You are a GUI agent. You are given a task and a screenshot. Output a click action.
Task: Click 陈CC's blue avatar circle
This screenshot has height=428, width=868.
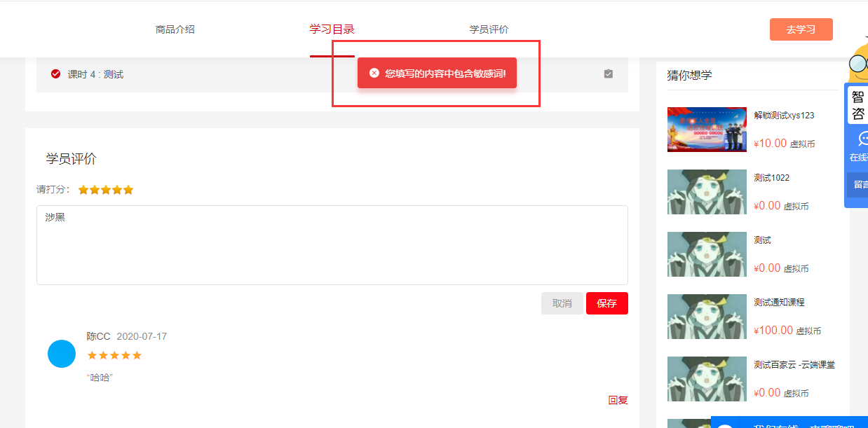coord(62,354)
